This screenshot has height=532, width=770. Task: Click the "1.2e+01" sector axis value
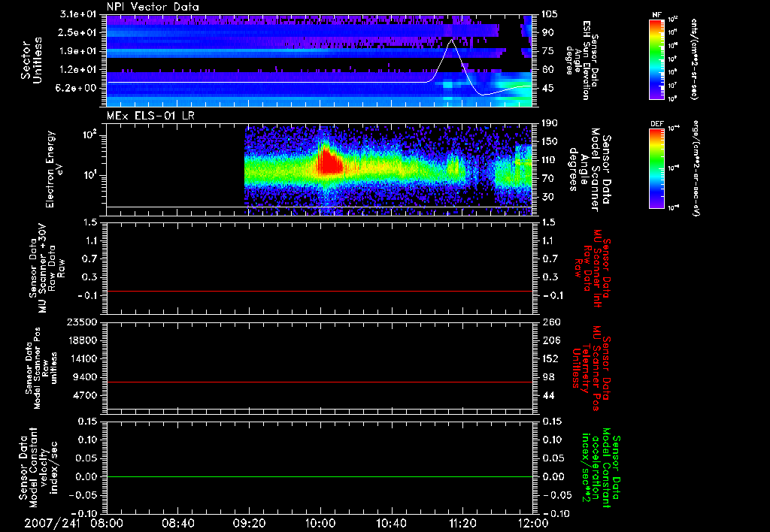(x=78, y=70)
